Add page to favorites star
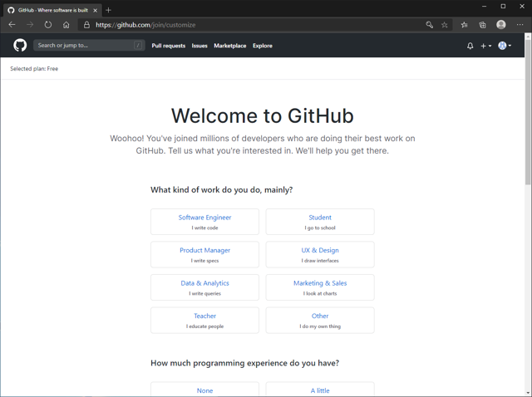 pos(445,25)
